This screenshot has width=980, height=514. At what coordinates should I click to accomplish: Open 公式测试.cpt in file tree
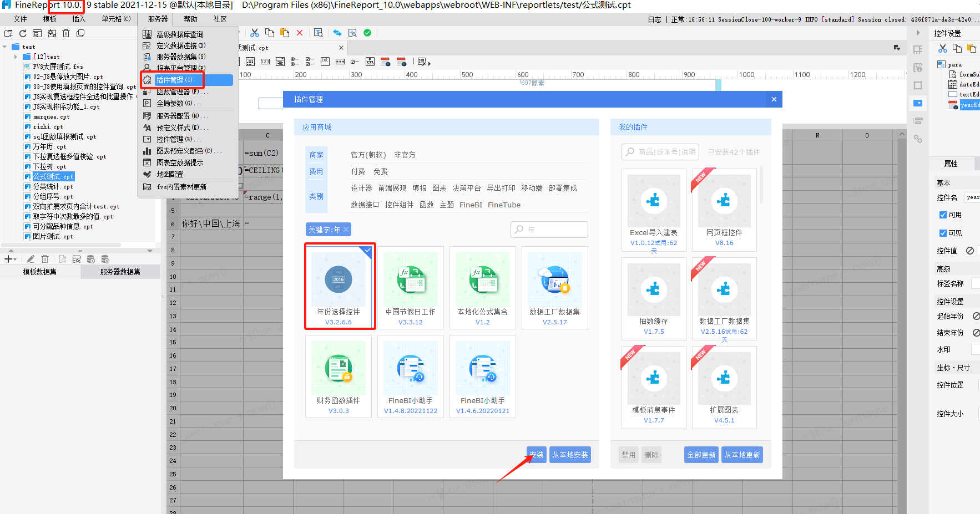(x=53, y=176)
